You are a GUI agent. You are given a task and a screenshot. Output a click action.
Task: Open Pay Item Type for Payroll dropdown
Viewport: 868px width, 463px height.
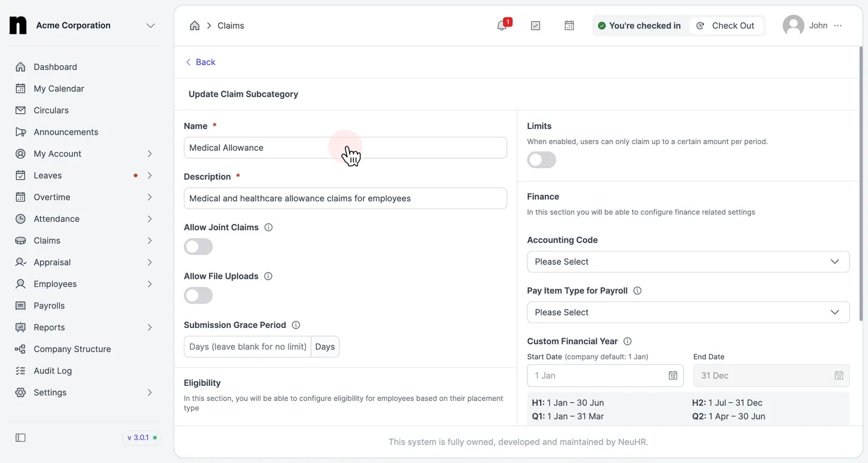688,312
